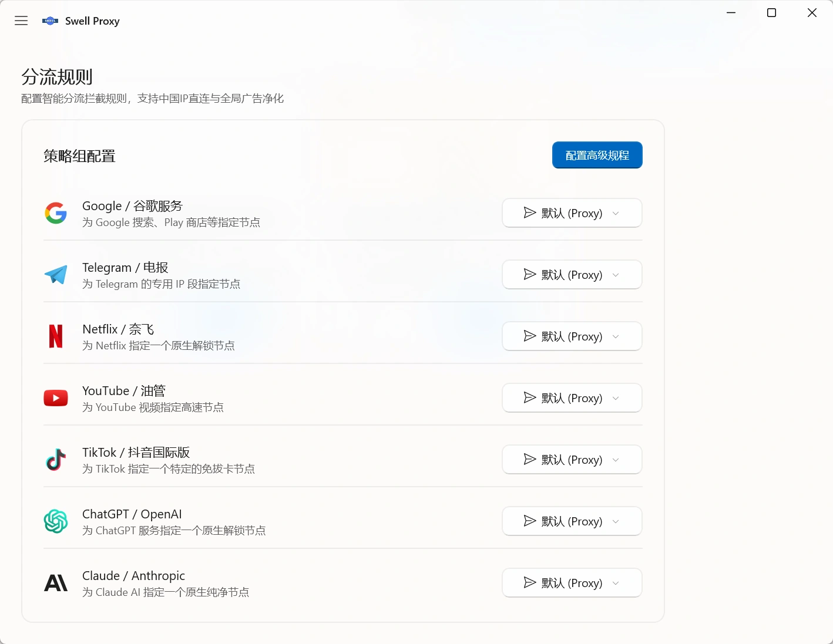The width and height of the screenshot is (833, 644).
Task: Click the 为 Google 搜索、Play 商店等指定节点 description
Action: [171, 222]
